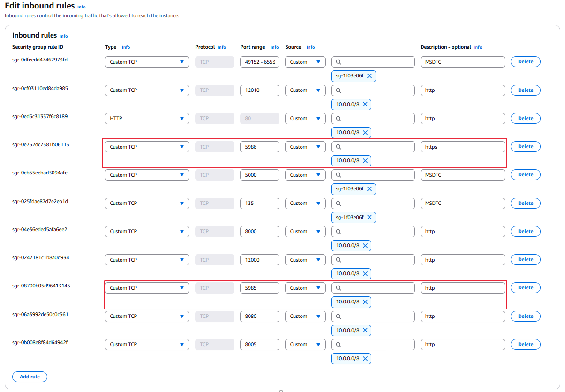565x392 pixels.
Task: Open the Type dropdown for the port 5985 rule
Action: (147, 288)
